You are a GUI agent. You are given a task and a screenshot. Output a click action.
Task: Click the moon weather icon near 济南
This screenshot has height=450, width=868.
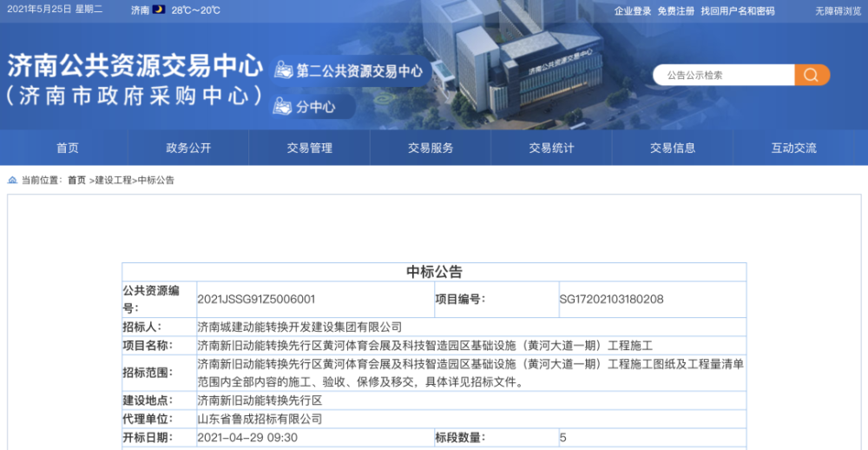coord(159,10)
